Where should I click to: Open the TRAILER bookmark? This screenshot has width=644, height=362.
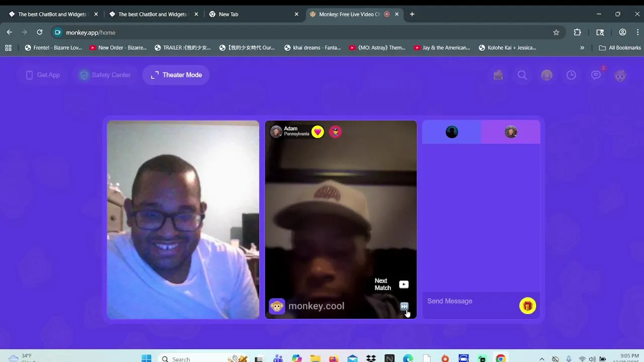183,48
